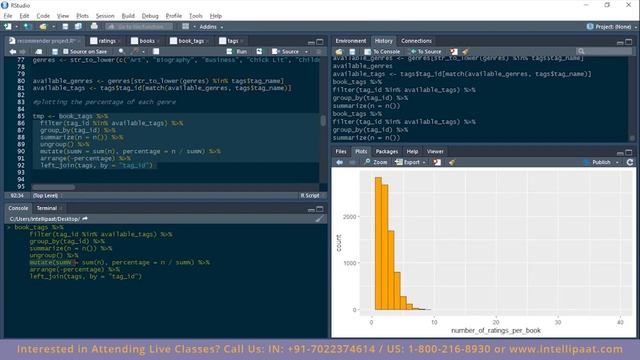Switch to the books editor tab
The image size is (640, 360).
(147, 41)
